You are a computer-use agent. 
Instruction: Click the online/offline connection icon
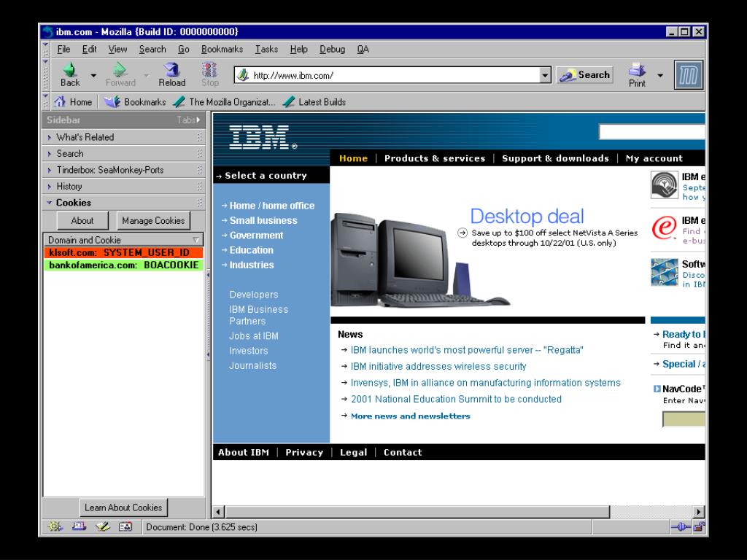coord(681,526)
